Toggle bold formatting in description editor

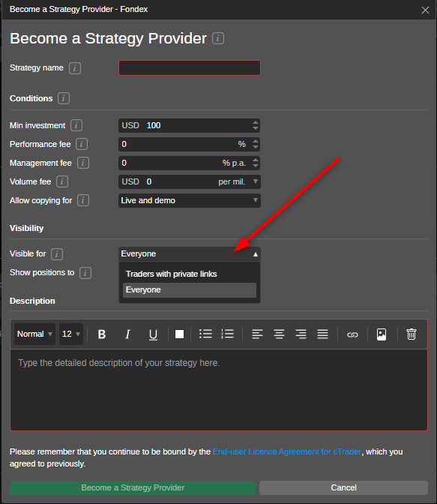click(x=102, y=334)
